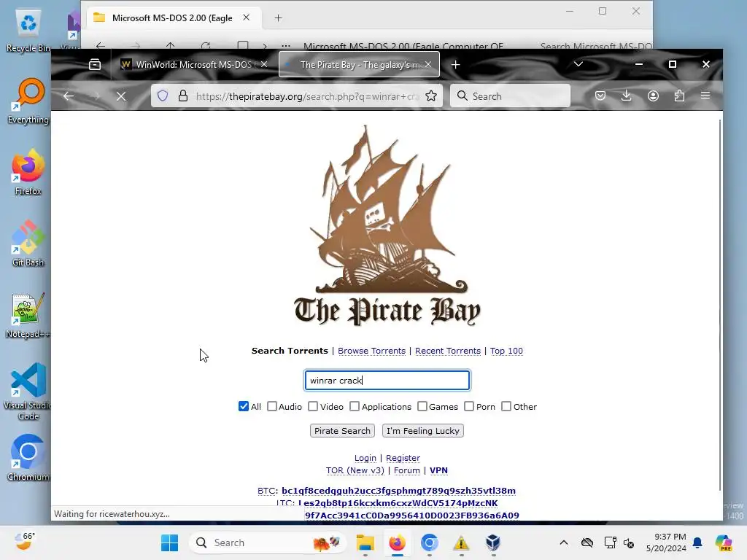Open Chromium on taskbar
Viewport: 747px width, 560px height.
429,542
